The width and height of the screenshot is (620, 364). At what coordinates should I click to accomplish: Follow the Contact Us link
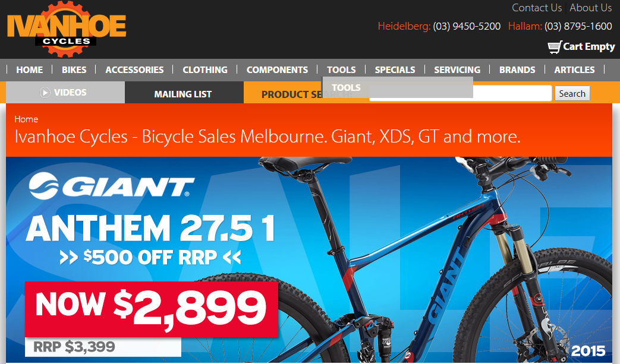(x=537, y=8)
